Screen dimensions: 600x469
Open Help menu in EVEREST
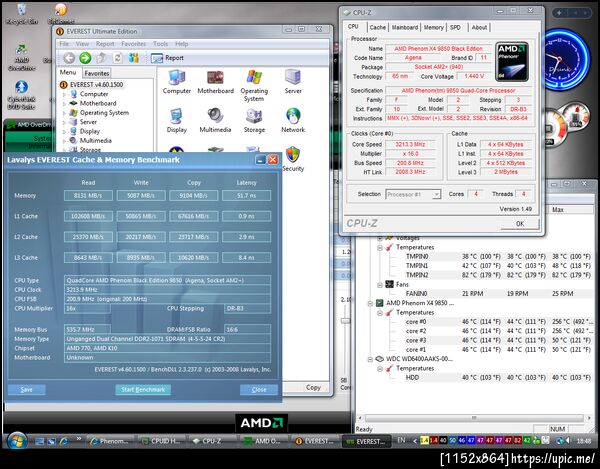182,44
